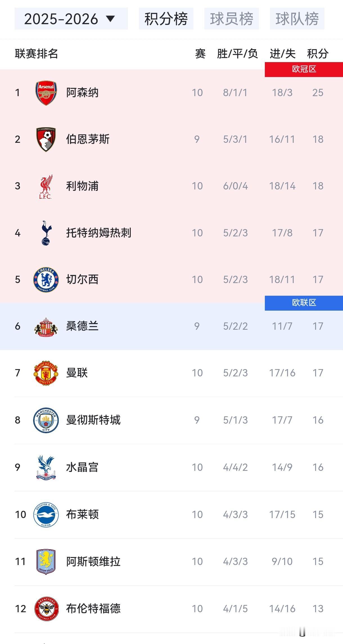Open the 阿斯顿维拉 team name link
343x644 pixels.
93,562
